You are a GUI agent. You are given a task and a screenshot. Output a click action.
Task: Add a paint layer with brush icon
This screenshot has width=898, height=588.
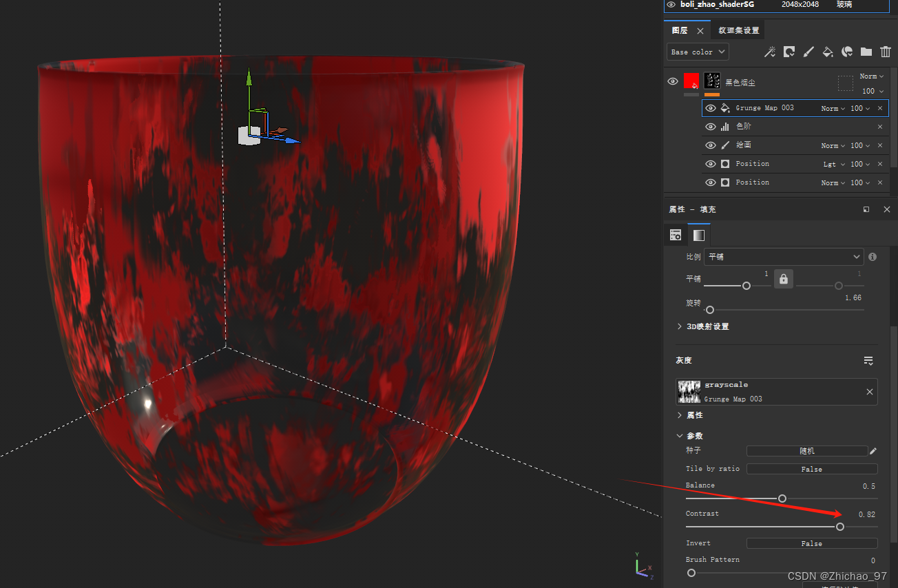click(x=809, y=52)
